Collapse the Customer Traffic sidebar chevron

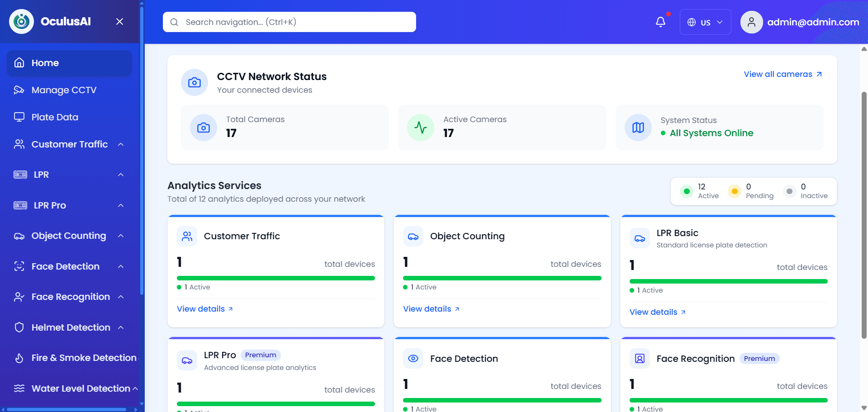point(121,144)
